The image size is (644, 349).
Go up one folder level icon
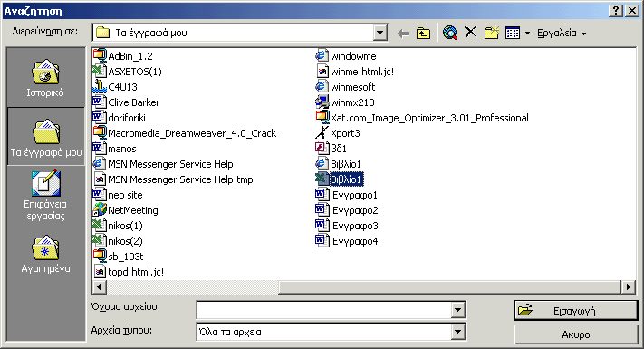[423, 33]
